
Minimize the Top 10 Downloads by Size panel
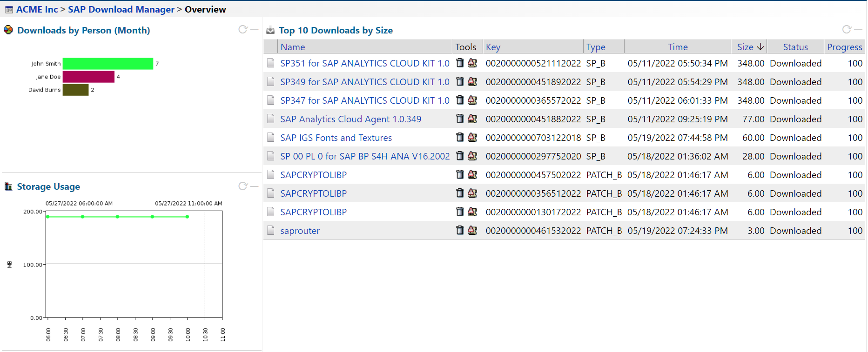click(858, 29)
